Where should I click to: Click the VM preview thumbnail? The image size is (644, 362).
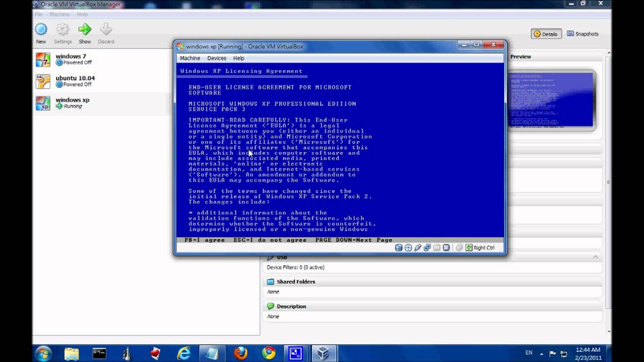pyautogui.click(x=551, y=100)
